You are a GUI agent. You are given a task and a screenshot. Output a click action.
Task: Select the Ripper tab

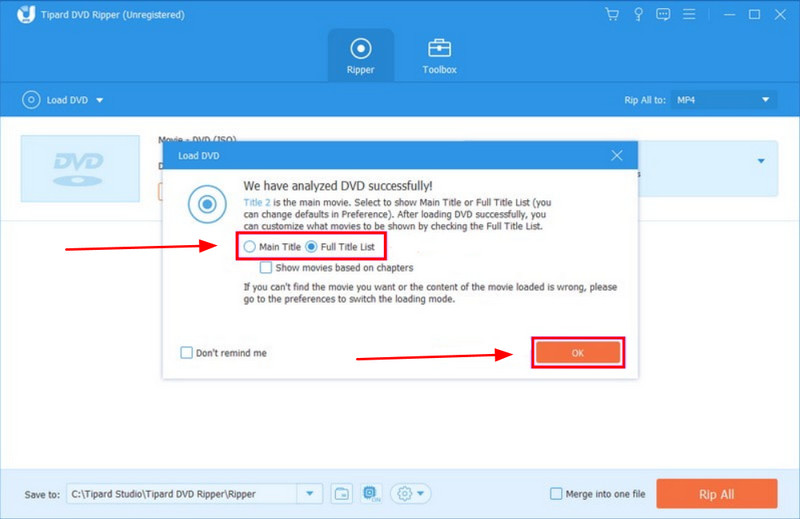tap(360, 55)
